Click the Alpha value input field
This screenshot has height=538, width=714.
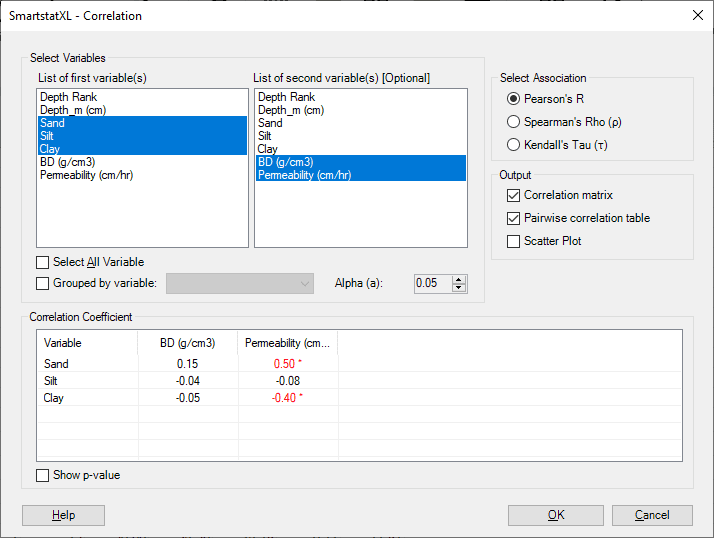[x=432, y=284]
